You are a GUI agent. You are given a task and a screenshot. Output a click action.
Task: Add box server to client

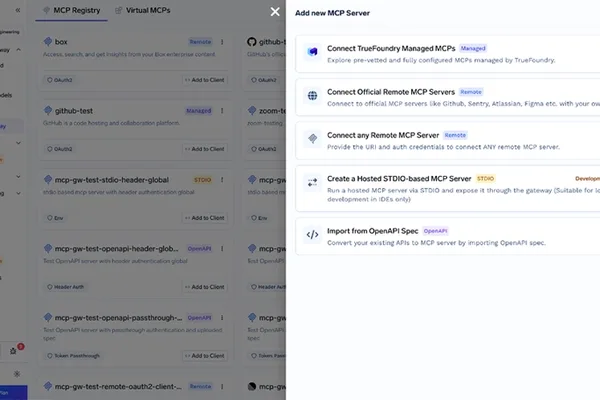click(205, 80)
